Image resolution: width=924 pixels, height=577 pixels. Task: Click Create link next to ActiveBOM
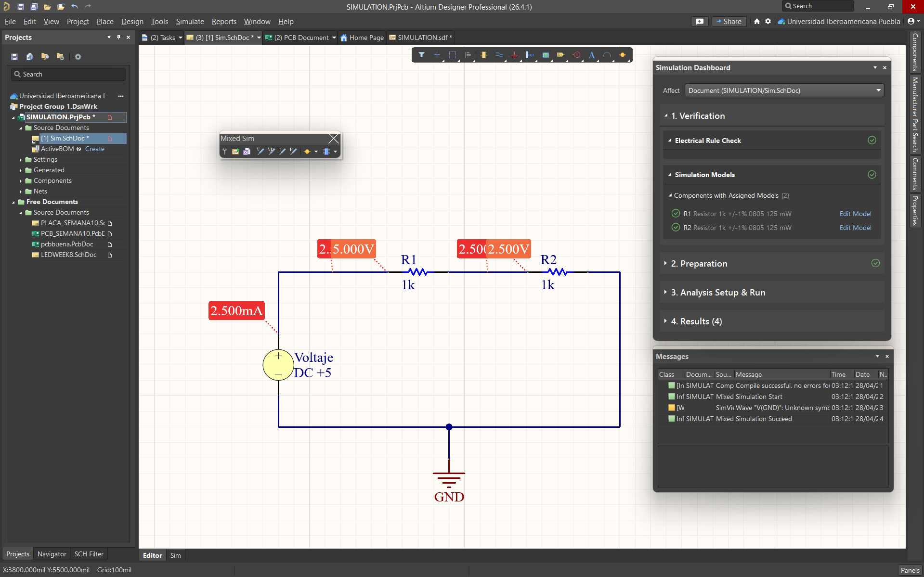click(x=94, y=149)
